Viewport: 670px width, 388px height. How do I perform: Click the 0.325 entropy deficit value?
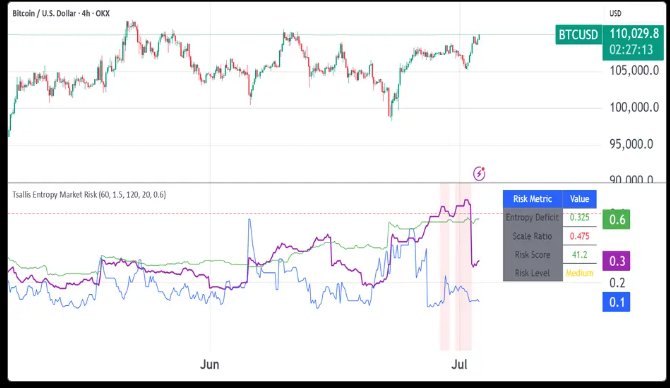pos(579,218)
